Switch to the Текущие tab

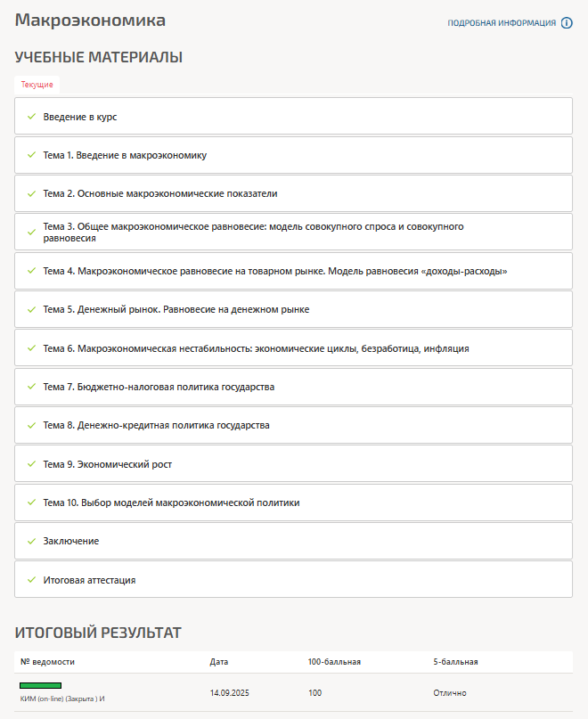pos(37,85)
